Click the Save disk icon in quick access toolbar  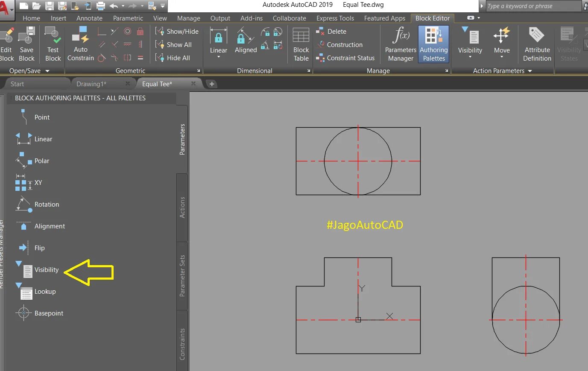tap(49, 6)
